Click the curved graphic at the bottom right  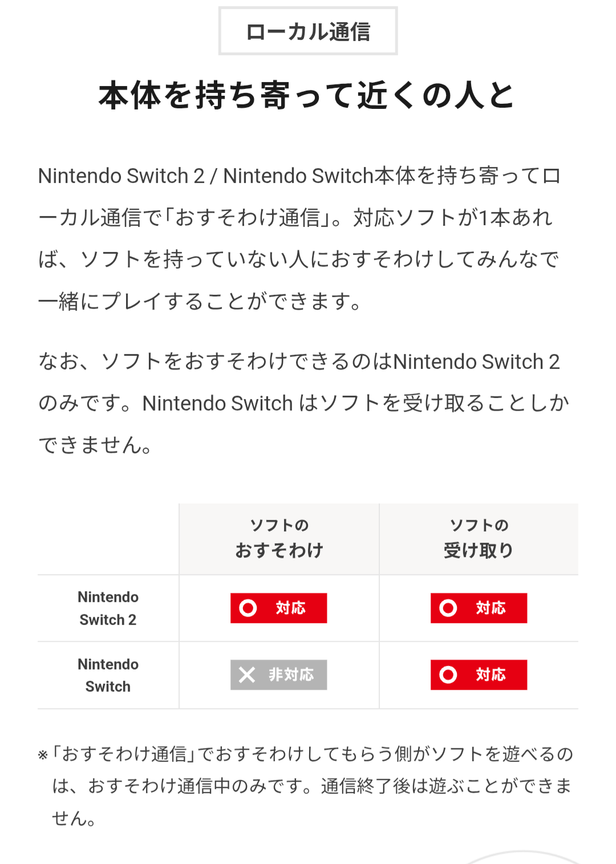(522, 857)
